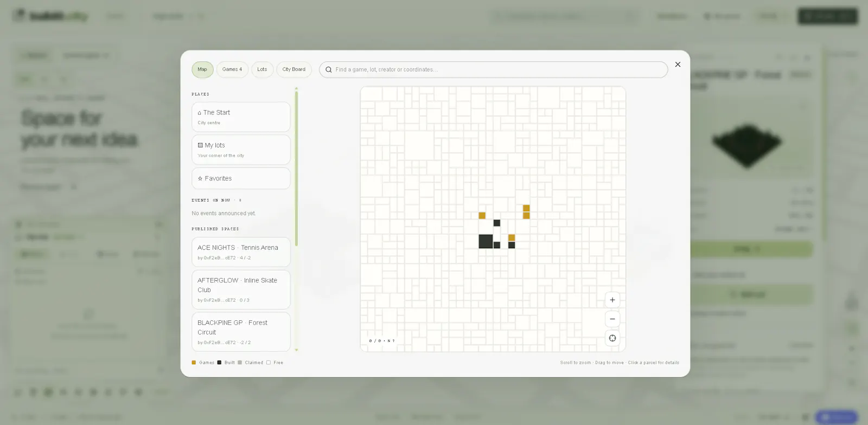Show Favorites places
Screen dimensions: 868x425
[241, 178]
